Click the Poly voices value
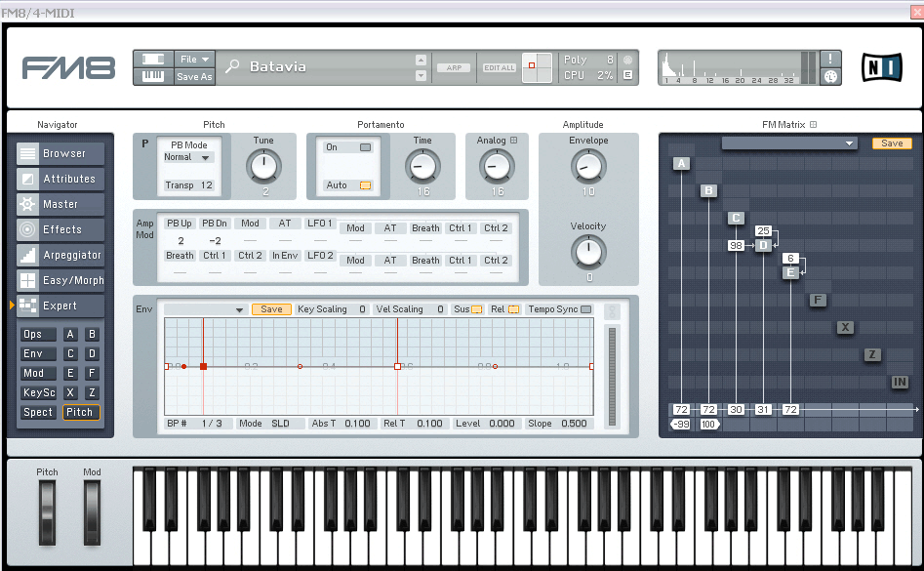This screenshot has width=924, height=571. [610, 60]
